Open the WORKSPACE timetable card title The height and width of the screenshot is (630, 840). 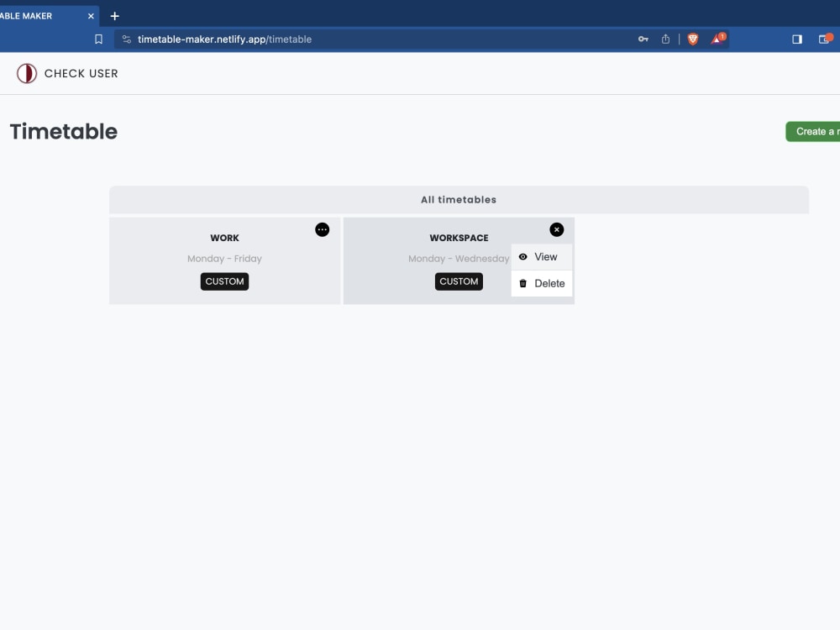coord(459,238)
